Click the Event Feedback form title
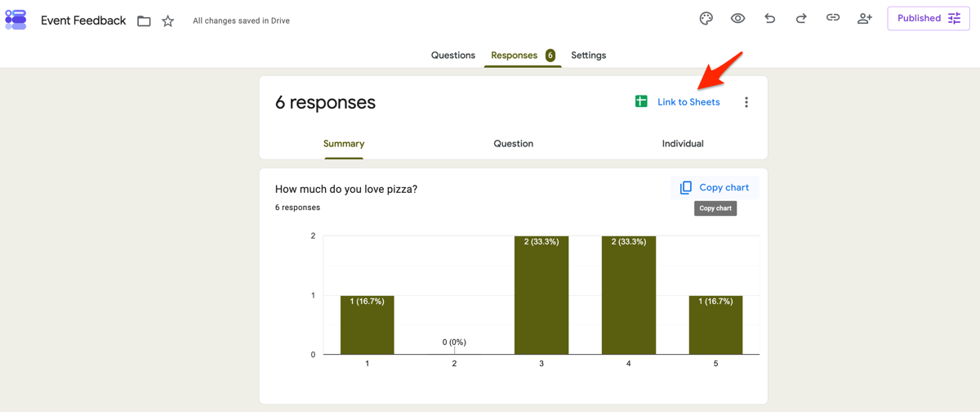The height and width of the screenshot is (412, 980). click(83, 20)
